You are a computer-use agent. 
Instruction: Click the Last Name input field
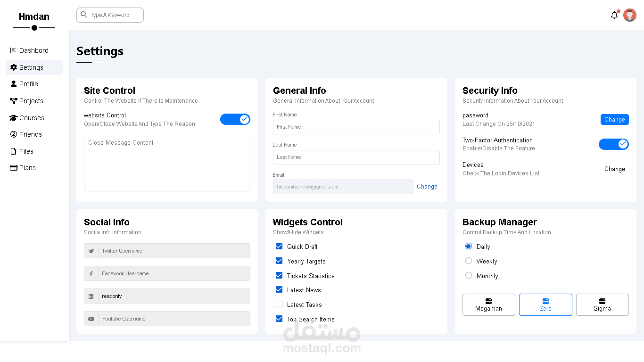pyautogui.click(x=356, y=157)
